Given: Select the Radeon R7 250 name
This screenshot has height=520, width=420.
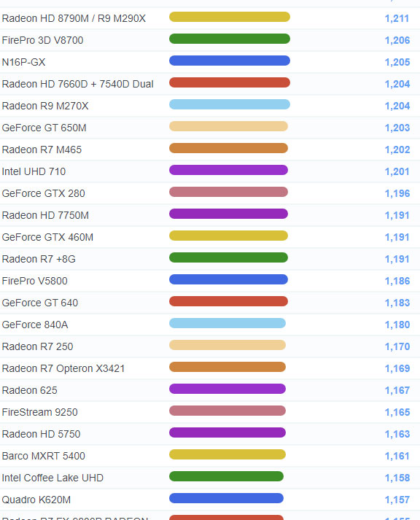Looking at the screenshot, I should click(x=37, y=346).
